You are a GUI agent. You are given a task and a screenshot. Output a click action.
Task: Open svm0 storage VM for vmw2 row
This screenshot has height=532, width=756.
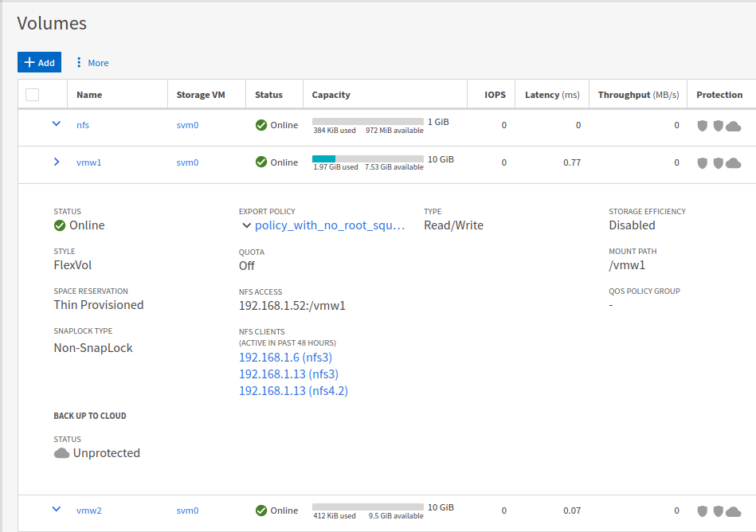click(x=187, y=510)
